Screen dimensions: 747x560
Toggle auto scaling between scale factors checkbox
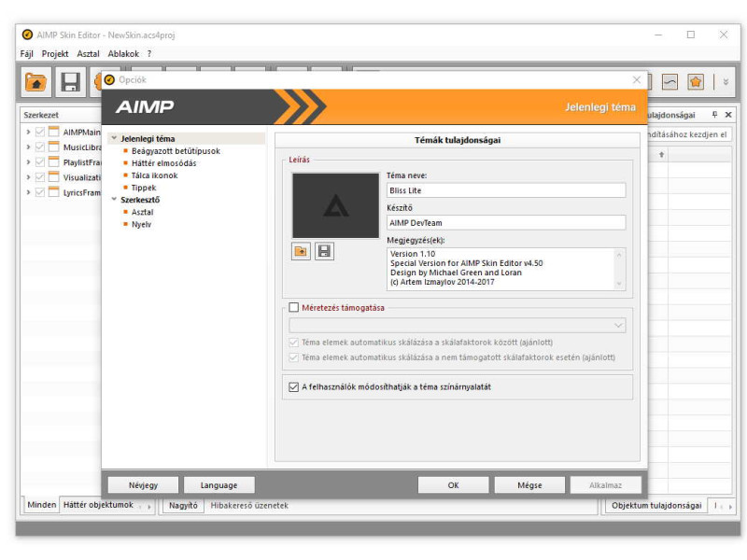293,342
